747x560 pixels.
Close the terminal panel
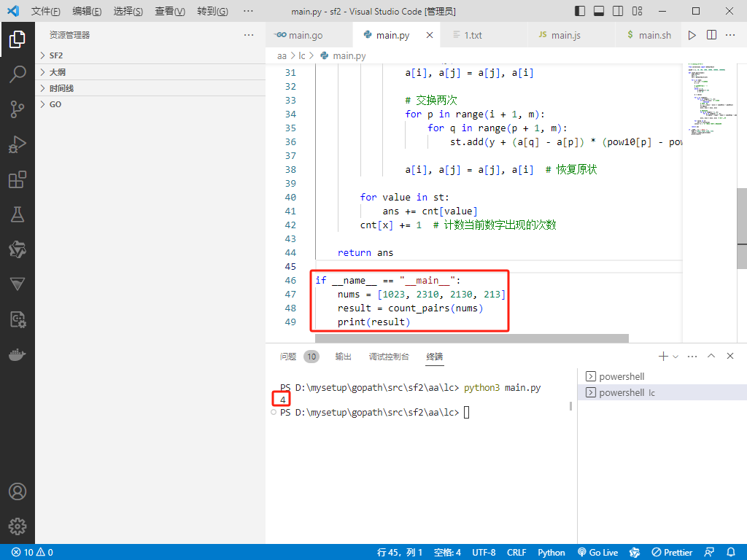pos(729,356)
